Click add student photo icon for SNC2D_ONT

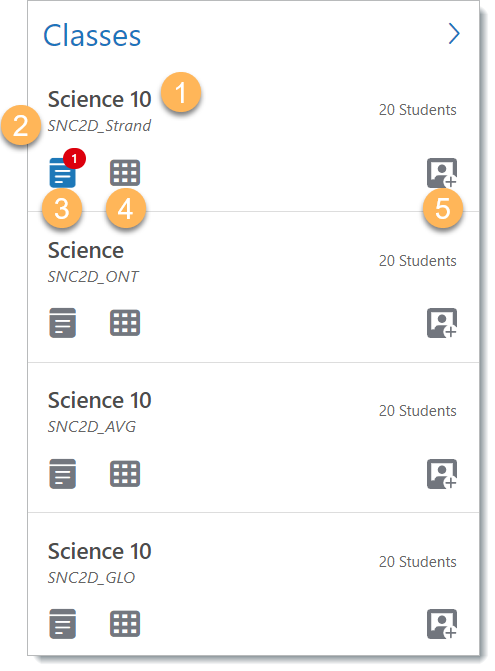coord(442,323)
